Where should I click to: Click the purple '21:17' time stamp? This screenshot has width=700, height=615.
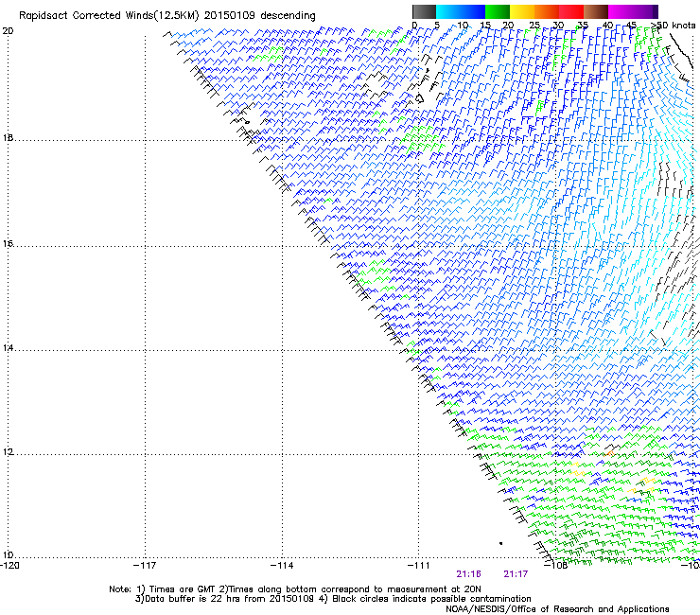click(x=516, y=574)
